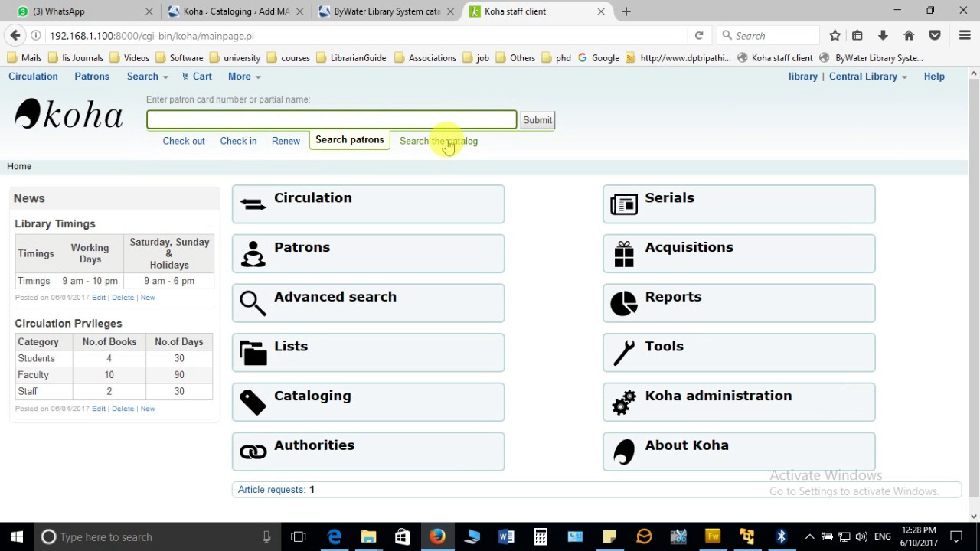Open the Acquisitions gift-box tile

point(739,254)
